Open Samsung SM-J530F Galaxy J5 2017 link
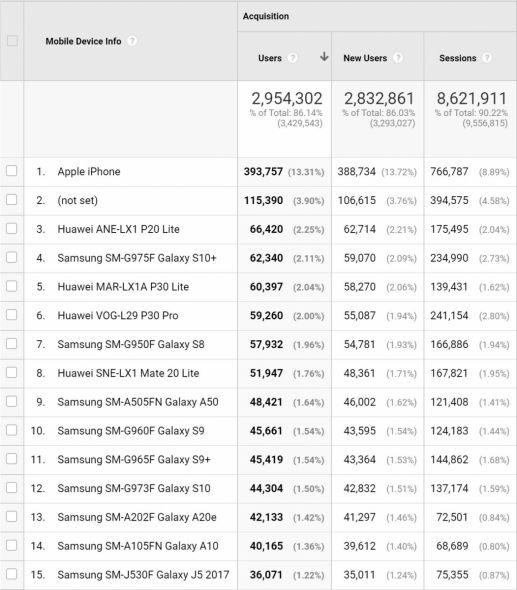Viewport: 517px width, 590px height. 143,575
